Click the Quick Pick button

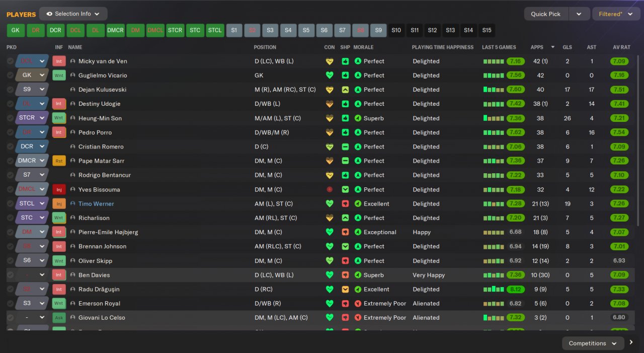546,14
